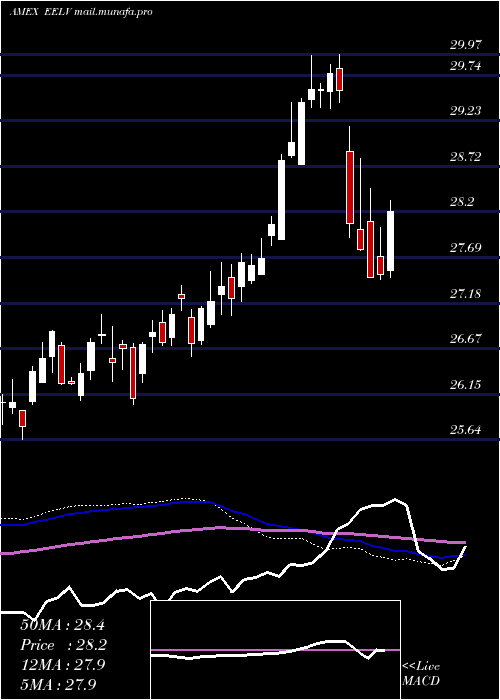Click the MACD inset chart panel
The width and height of the screenshot is (500, 700).
coord(275,650)
